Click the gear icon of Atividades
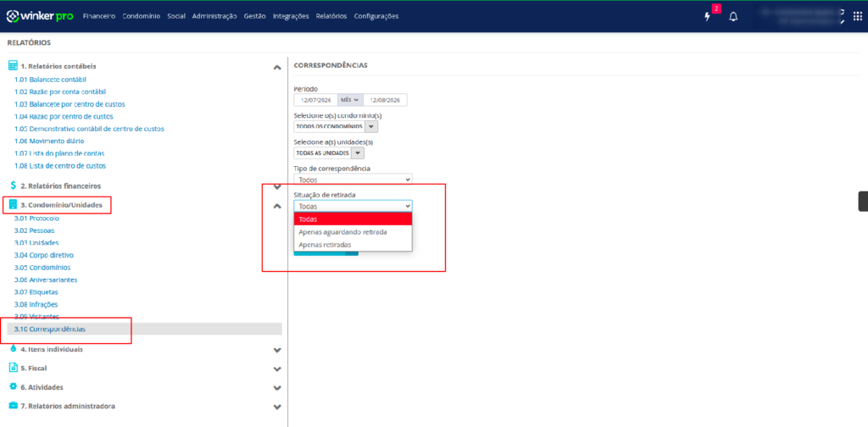This screenshot has width=868, height=427. click(14, 386)
